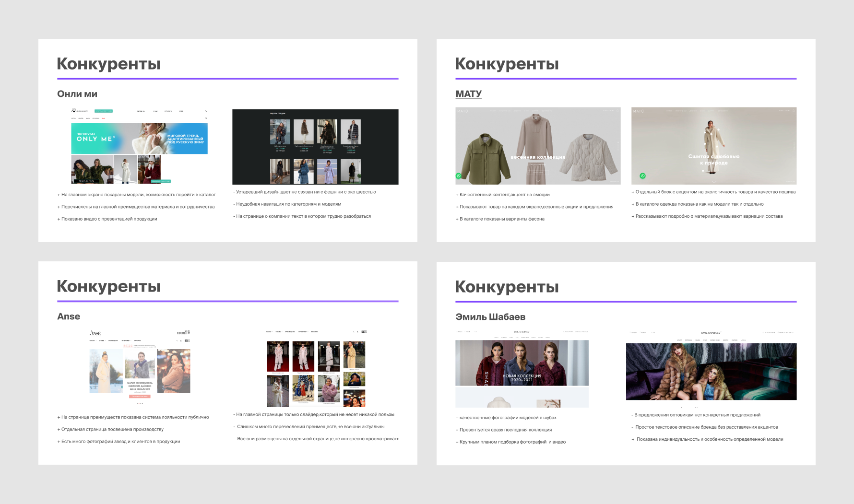854x504 pixels.
Task: Click the Anse logo in the site header
Action: click(95, 333)
